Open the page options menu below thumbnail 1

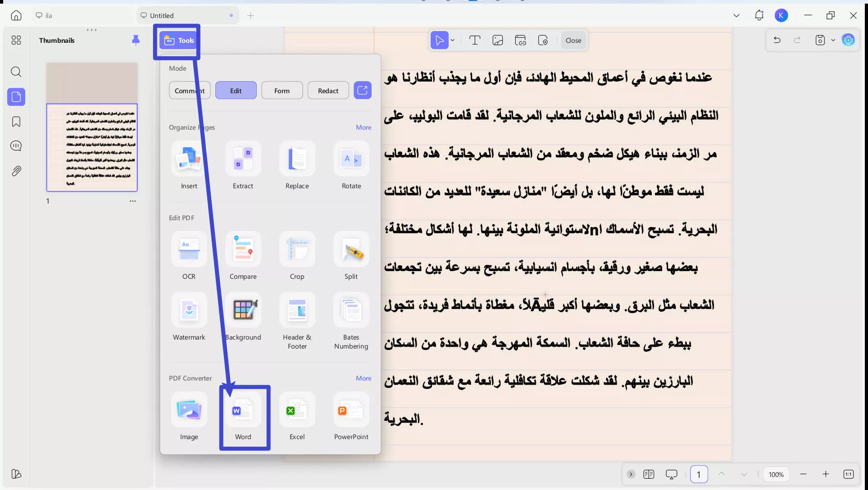(132, 201)
